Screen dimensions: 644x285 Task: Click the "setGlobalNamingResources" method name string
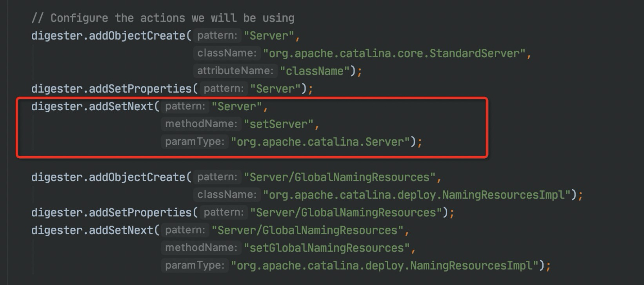pos(327,248)
